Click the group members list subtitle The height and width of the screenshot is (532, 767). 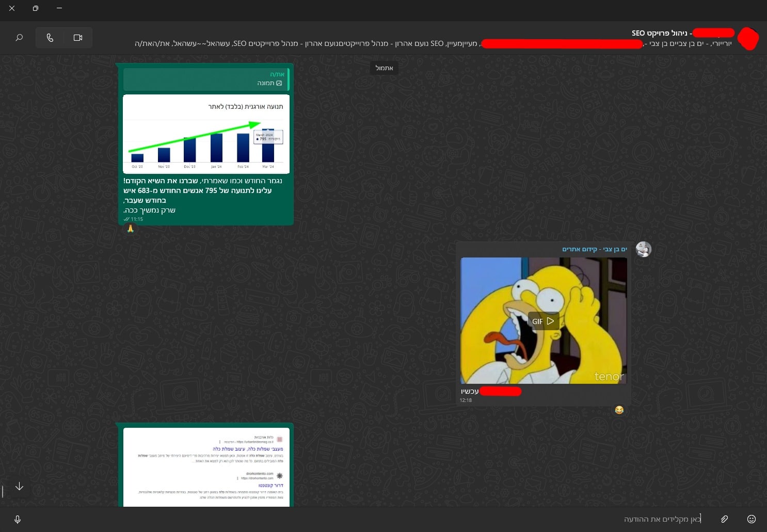pyautogui.click(x=434, y=44)
